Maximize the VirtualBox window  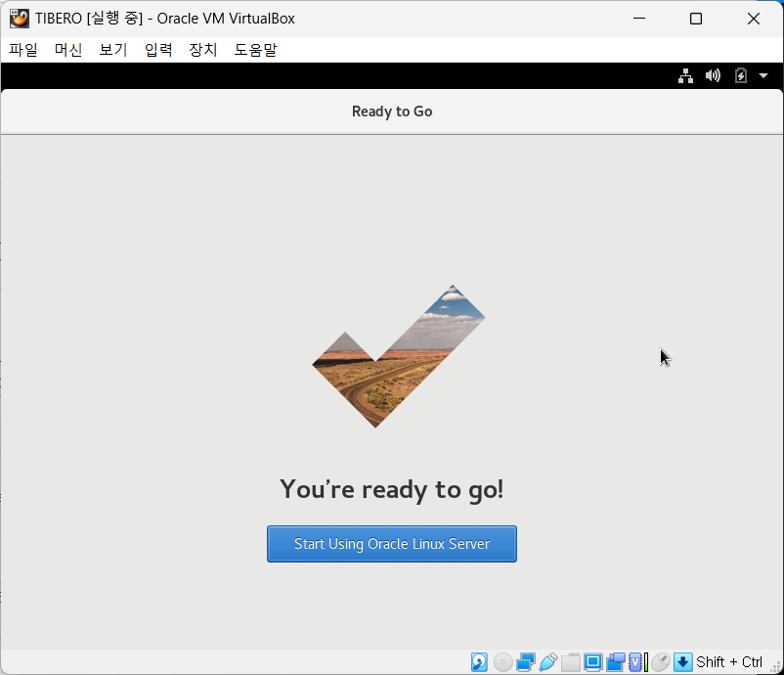pyautogui.click(x=696, y=19)
